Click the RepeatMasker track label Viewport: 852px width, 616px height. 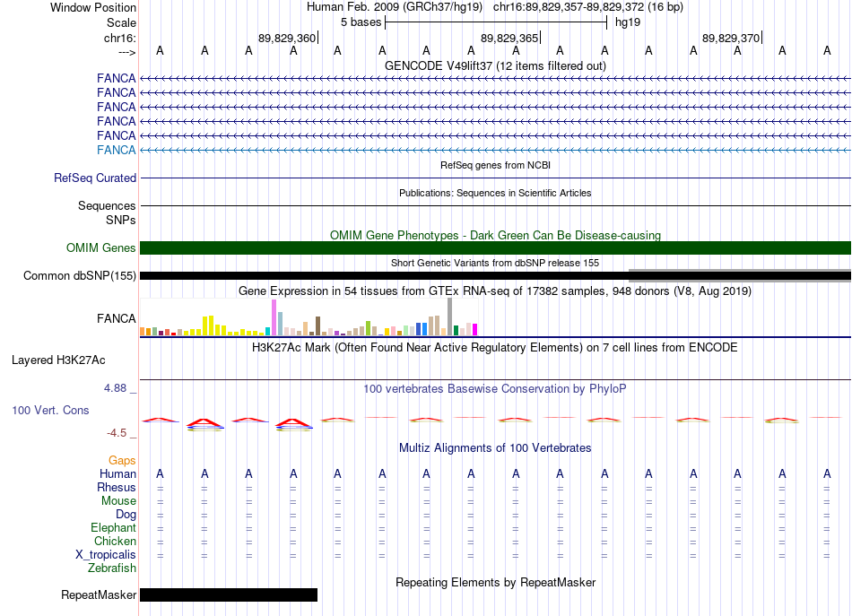(99, 594)
